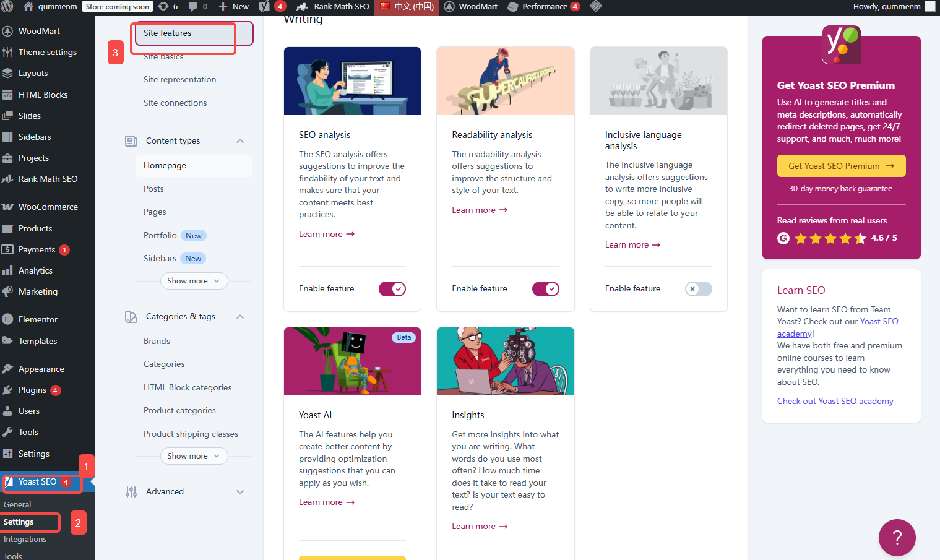Select WooCommerce from the admin sidebar
This screenshot has width=940, height=560.
(x=47, y=207)
